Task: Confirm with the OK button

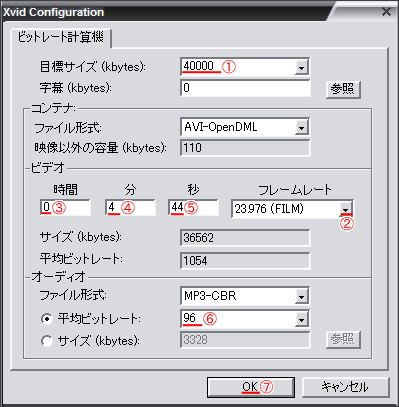Action: (251, 387)
